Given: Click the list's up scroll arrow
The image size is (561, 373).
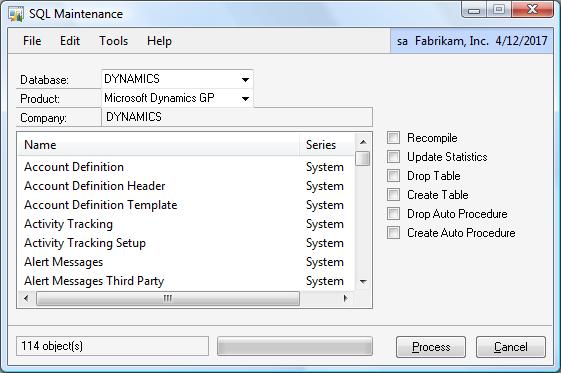Looking at the screenshot, I should point(363,142).
